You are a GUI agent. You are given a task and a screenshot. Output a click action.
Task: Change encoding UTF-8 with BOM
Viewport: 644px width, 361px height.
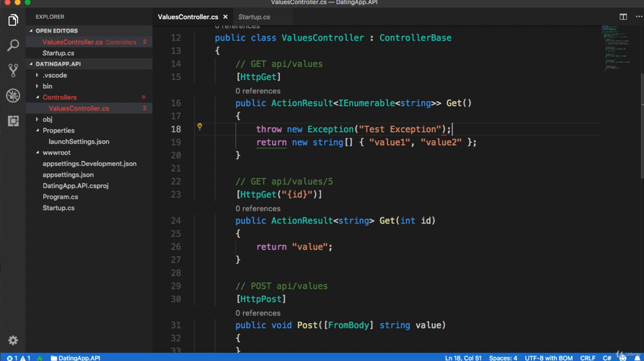click(548, 358)
